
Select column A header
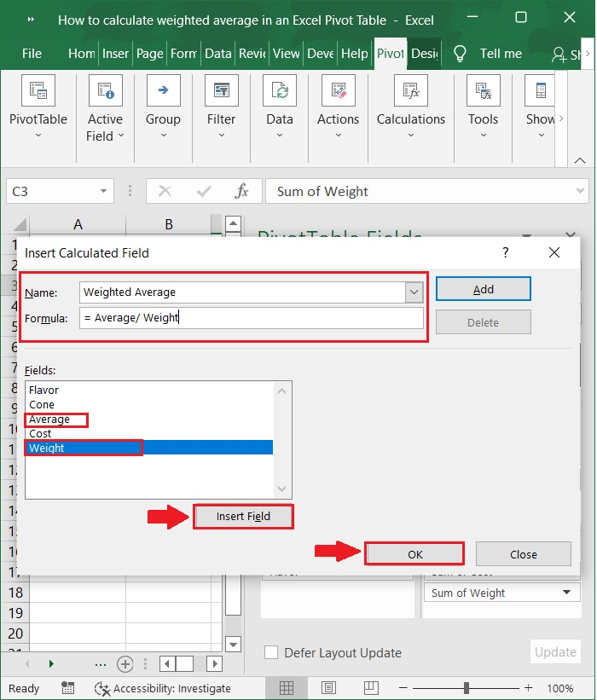[x=78, y=224]
